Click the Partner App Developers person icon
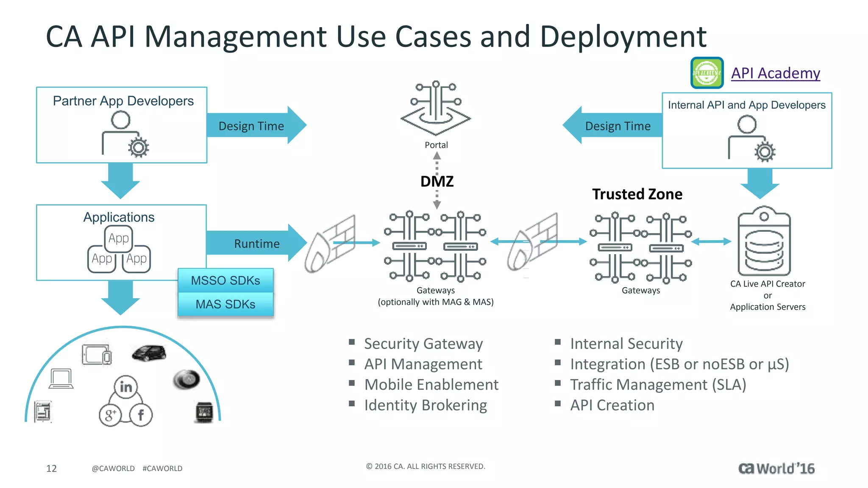 [125, 134]
